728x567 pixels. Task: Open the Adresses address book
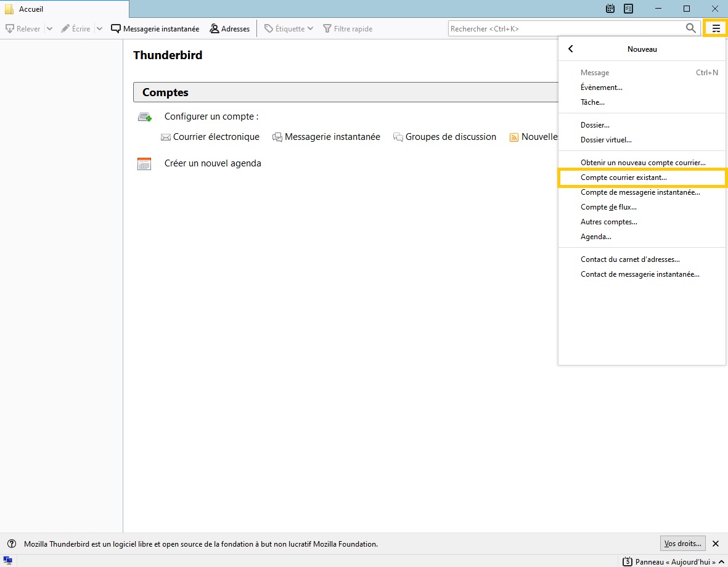(x=230, y=29)
